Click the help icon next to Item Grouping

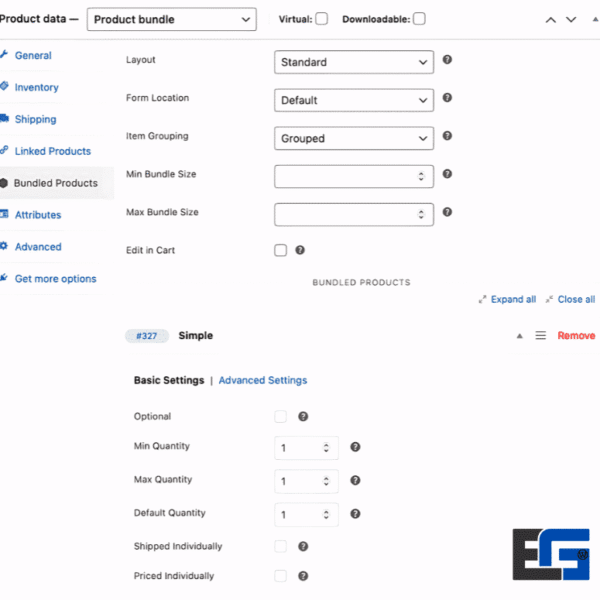coord(447,136)
